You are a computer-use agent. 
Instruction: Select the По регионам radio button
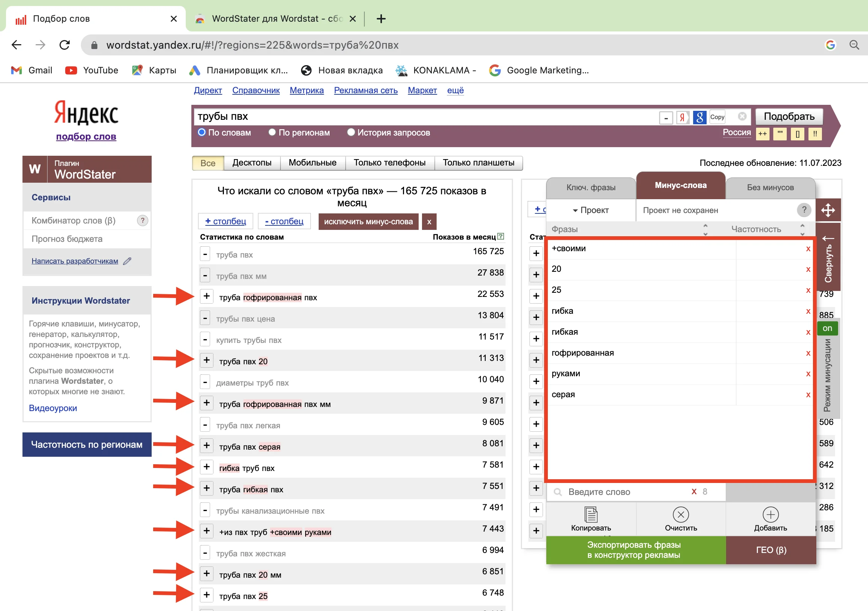click(x=271, y=132)
